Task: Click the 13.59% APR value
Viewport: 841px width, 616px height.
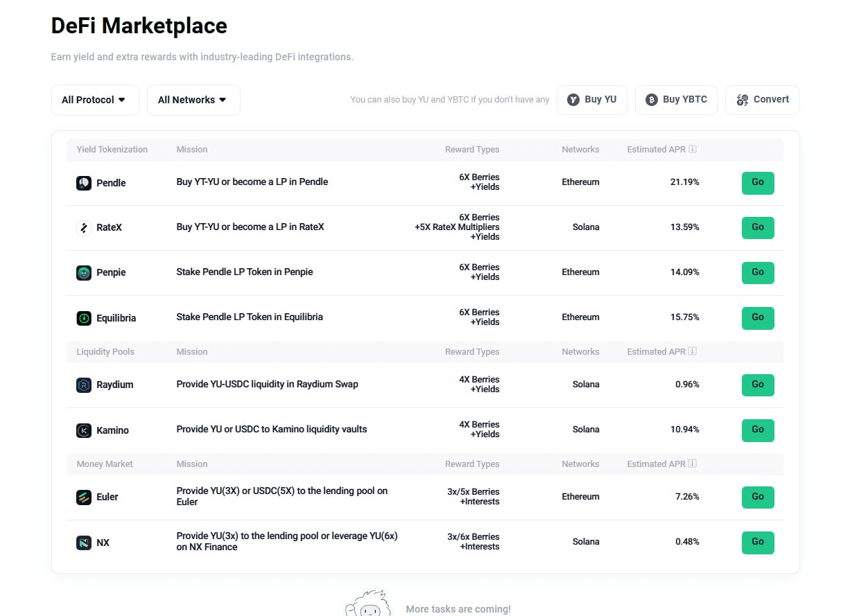Action: 685,227
